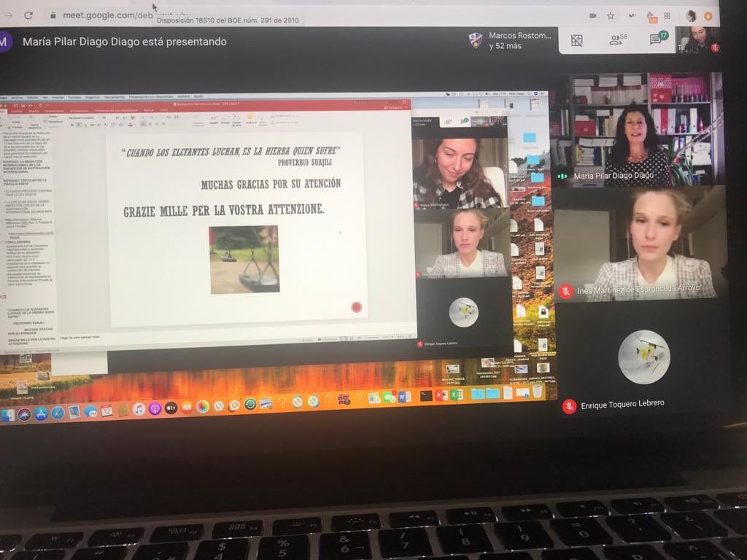Bookmark this page with the star icon
Screen dimensions: 747x560
(x=611, y=16)
